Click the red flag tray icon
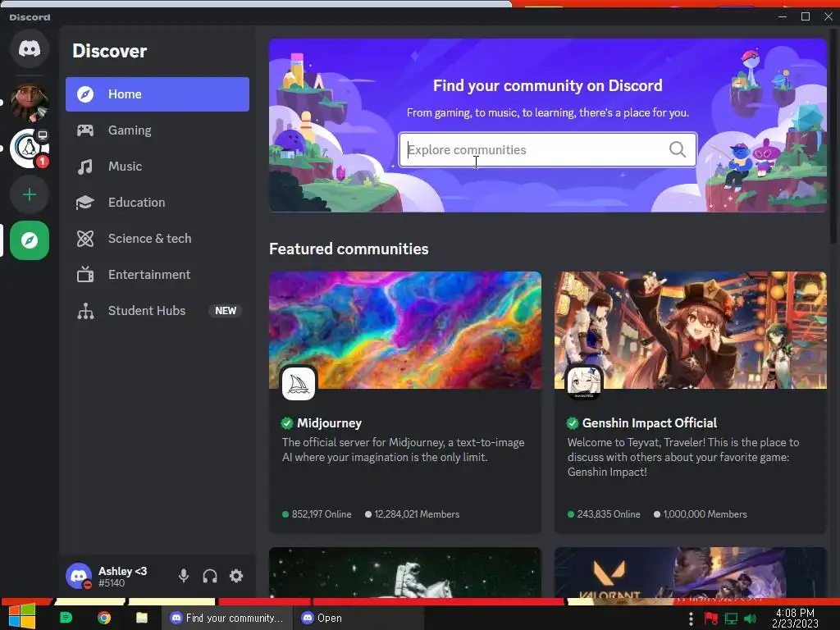 [x=711, y=619]
